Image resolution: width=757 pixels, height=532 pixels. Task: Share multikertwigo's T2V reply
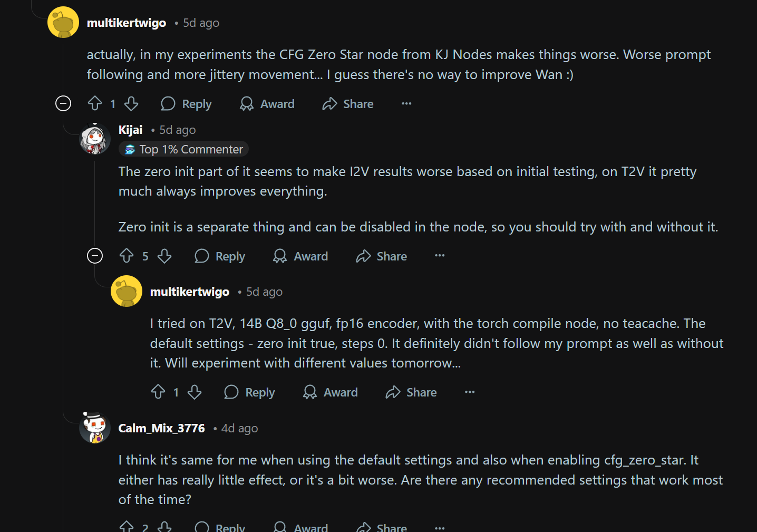click(411, 392)
